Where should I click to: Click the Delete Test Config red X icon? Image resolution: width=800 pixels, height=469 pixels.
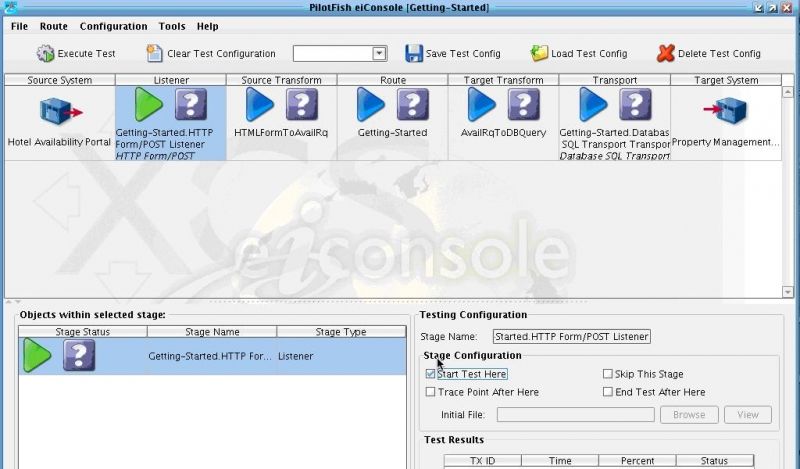tap(666, 53)
